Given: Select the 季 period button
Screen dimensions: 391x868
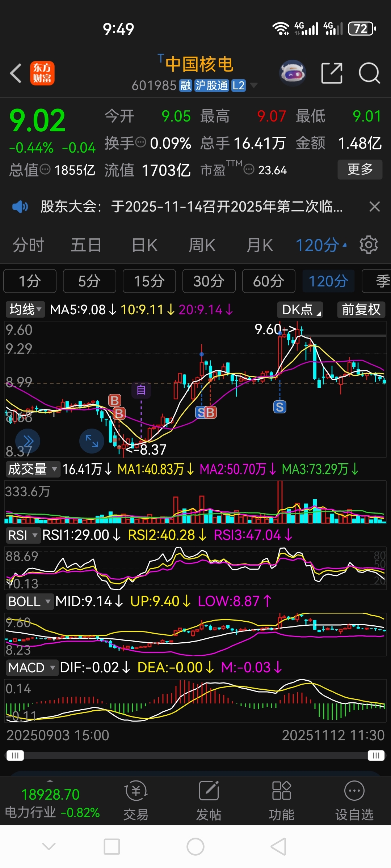Looking at the screenshot, I should (x=377, y=281).
